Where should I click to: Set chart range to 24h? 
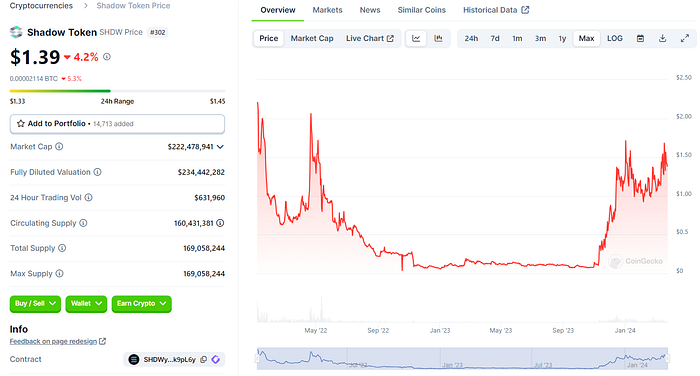(x=471, y=38)
